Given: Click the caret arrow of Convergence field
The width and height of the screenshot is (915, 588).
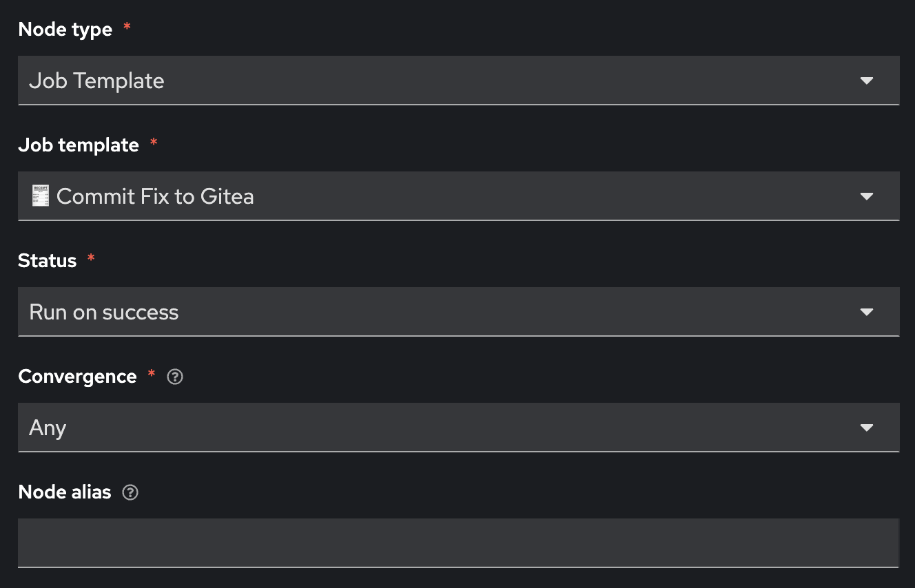Looking at the screenshot, I should pos(867,428).
